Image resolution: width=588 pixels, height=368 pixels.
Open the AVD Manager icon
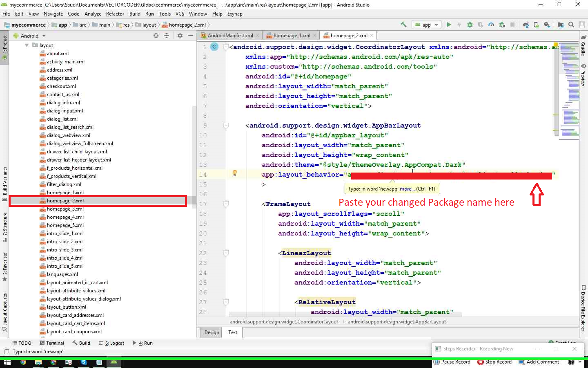click(x=536, y=25)
